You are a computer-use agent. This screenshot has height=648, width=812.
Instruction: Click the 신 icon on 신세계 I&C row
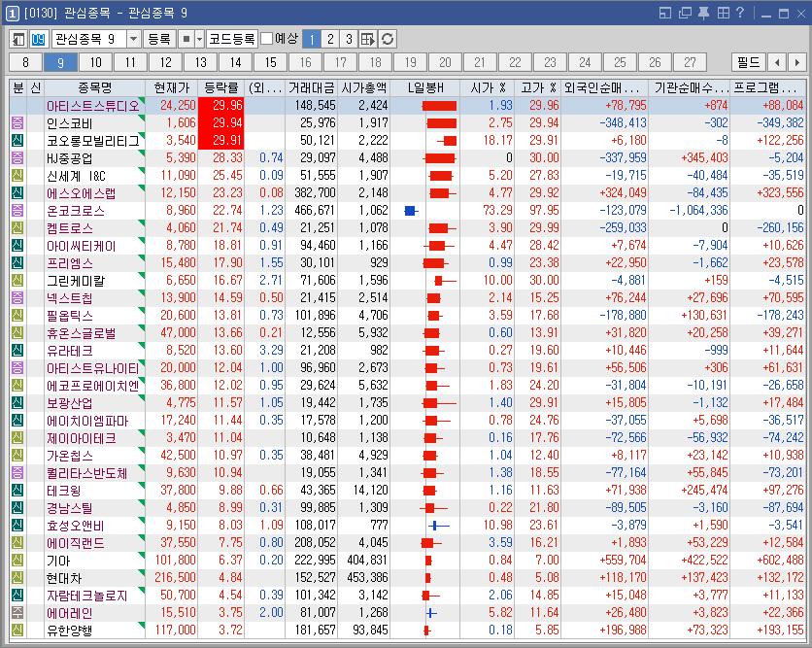pos(17,176)
